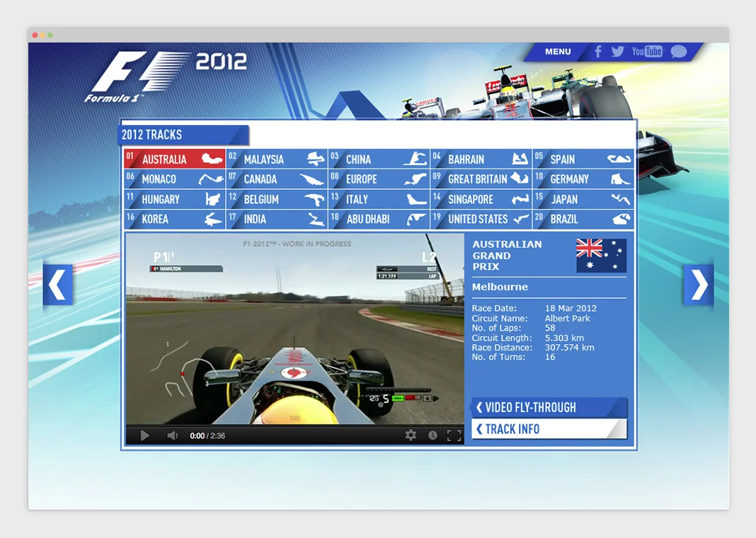Mute the video player audio

[x=171, y=436]
